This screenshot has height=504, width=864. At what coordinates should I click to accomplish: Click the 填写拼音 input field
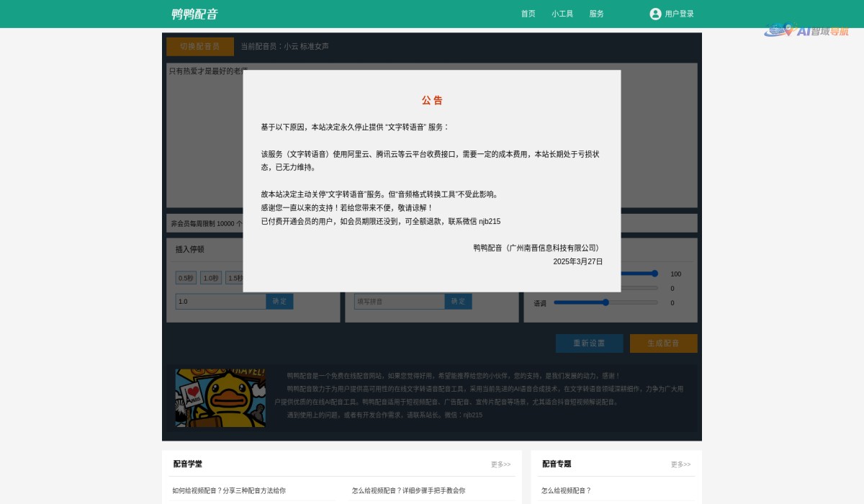tap(399, 301)
